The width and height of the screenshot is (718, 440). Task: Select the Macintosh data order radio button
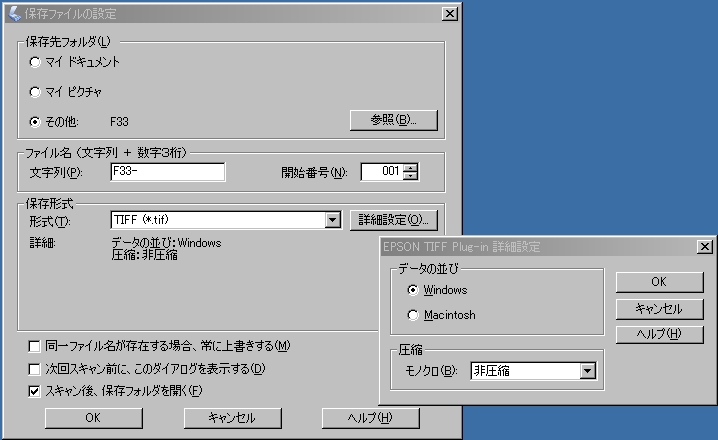413,315
